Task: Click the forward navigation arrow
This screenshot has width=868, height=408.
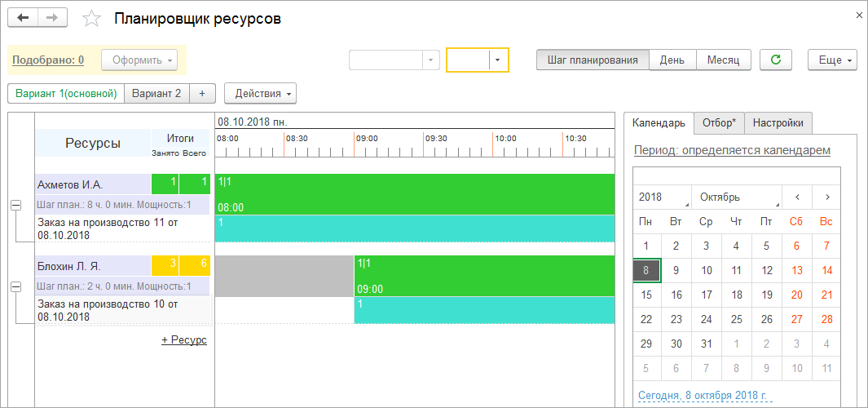Action: coord(52,18)
